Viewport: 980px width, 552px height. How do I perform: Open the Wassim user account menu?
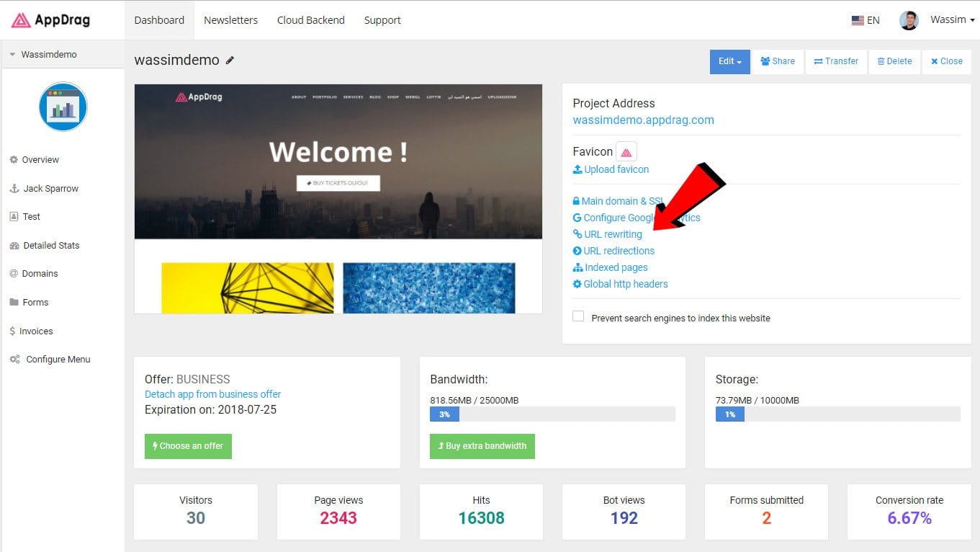click(952, 20)
